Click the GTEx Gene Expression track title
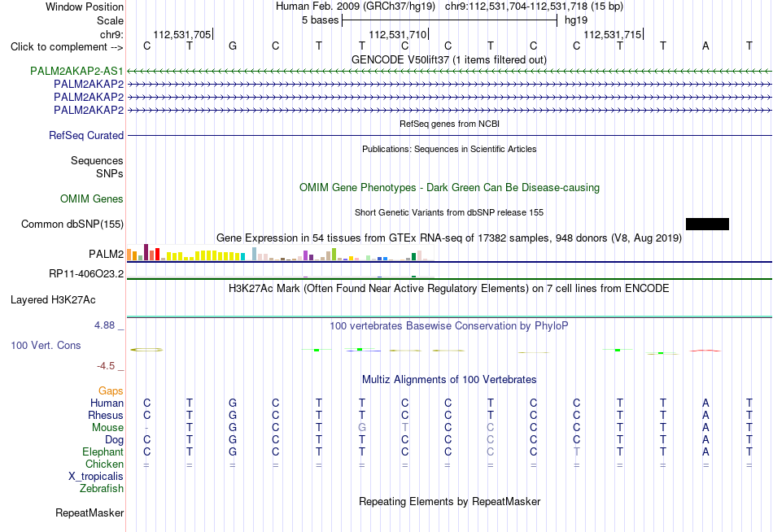This screenshot has height=532, width=773. [x=448, y=238]
